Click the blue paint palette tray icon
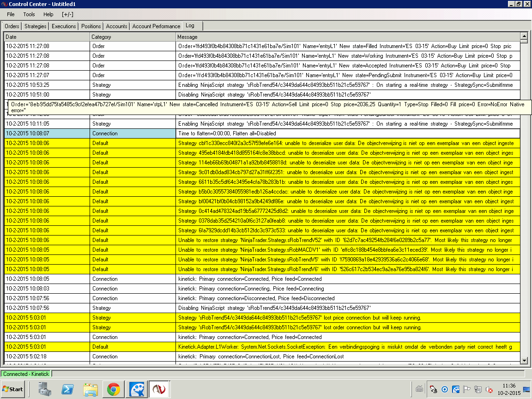Image resolution: width=532 pixels, height=399 pixels. coord(456,389)
